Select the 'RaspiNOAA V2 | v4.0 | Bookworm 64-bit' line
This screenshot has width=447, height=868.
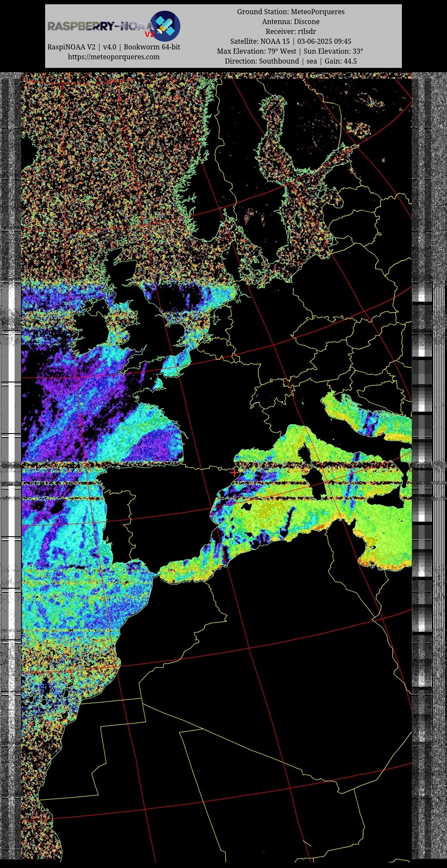click(113, 47)
